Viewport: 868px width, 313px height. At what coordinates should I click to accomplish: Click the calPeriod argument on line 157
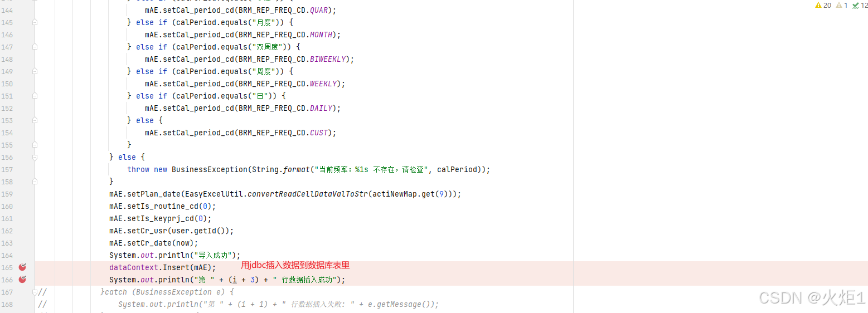(457, 169)
